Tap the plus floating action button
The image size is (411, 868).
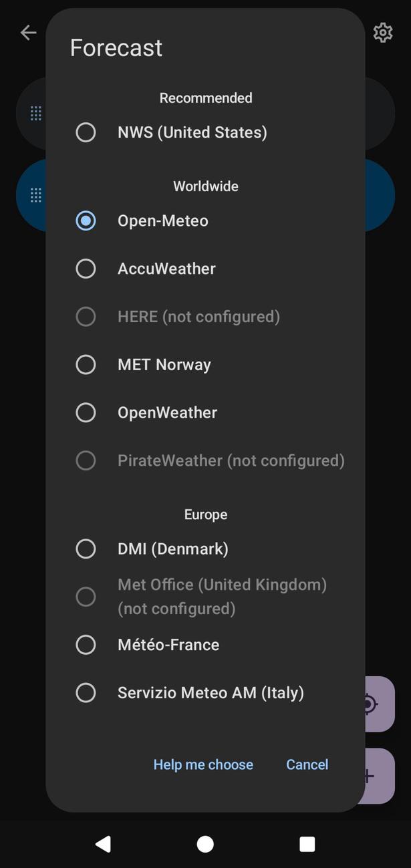(x=370, y=775)
